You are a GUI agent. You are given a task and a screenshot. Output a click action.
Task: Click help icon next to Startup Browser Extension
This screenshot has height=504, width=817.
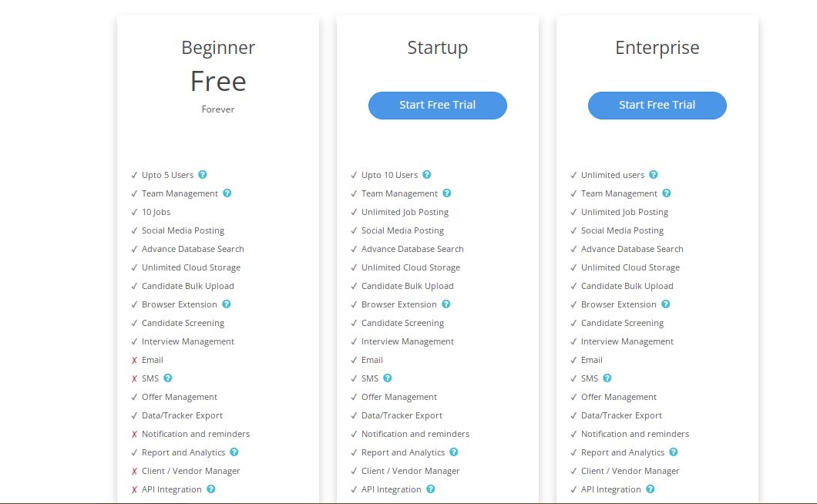[446, 304]
